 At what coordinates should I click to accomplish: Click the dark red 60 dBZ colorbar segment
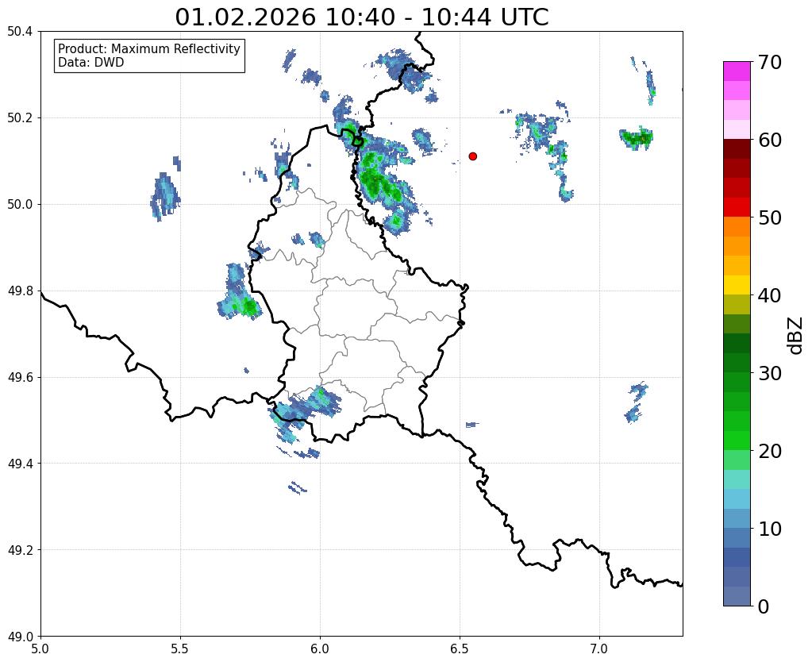click(737, 148)
